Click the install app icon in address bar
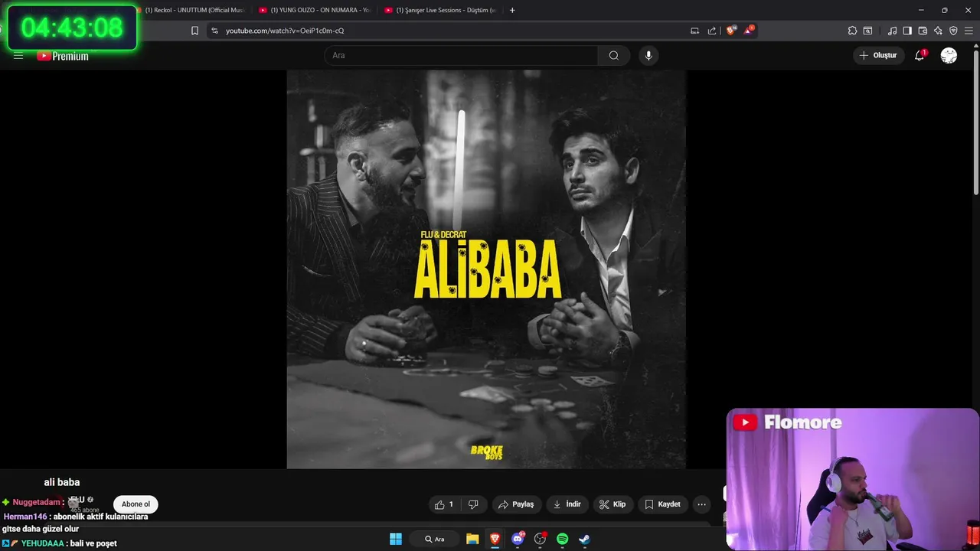This screenshot has height=551, width=980. pos(694,31)
